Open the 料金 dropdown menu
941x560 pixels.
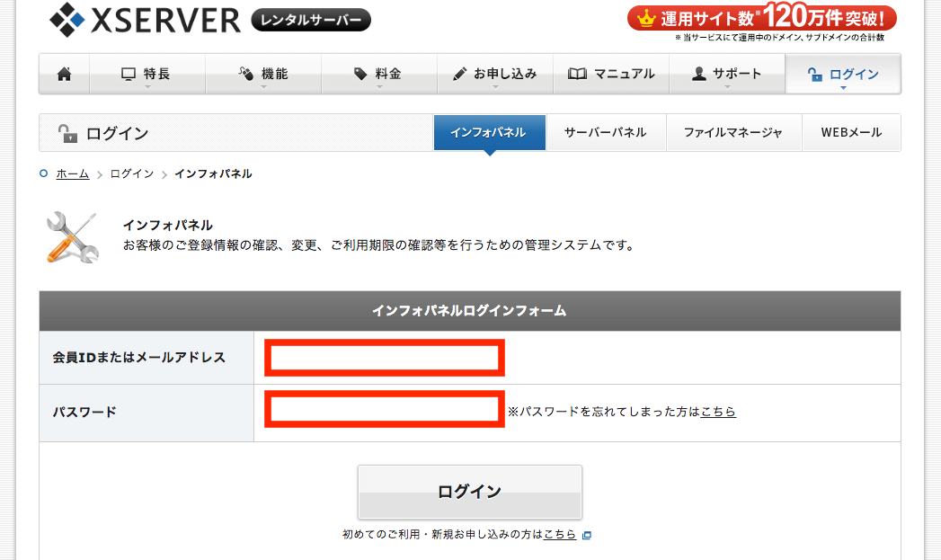[x=378, y=75]
